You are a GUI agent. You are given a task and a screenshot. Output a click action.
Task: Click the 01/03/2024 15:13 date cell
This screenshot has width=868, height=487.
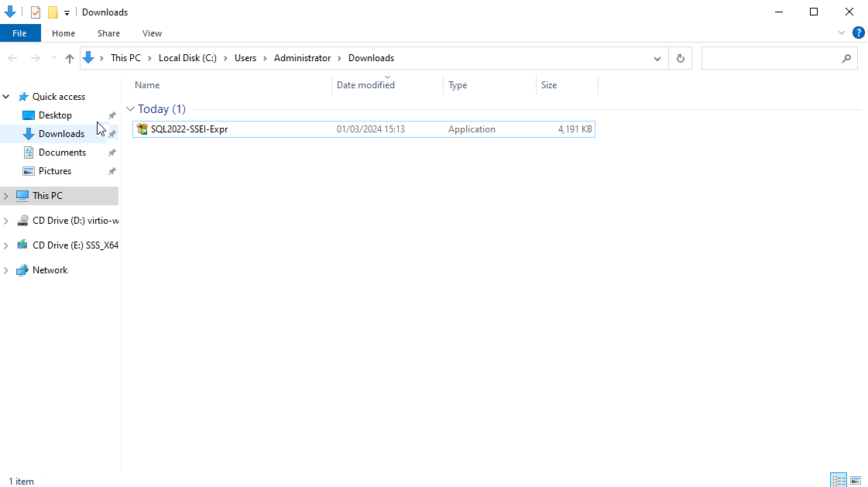coord(370,129)
